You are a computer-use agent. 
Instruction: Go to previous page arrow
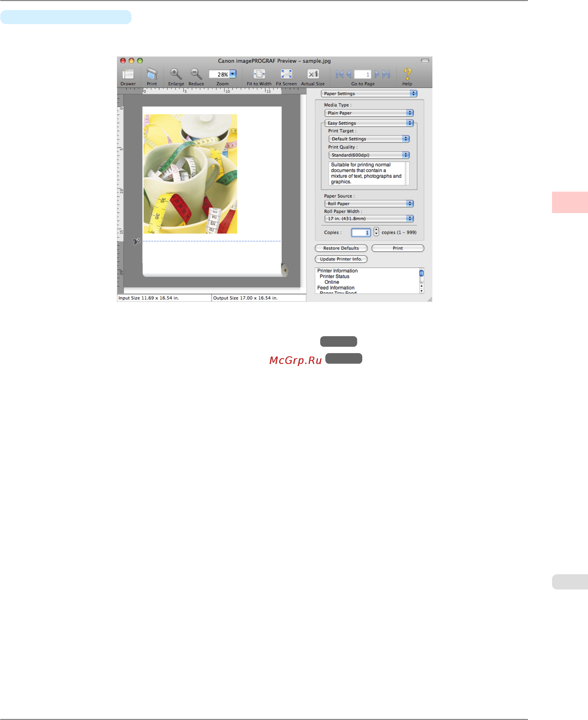pyautogui.click(x=349, y=74)
